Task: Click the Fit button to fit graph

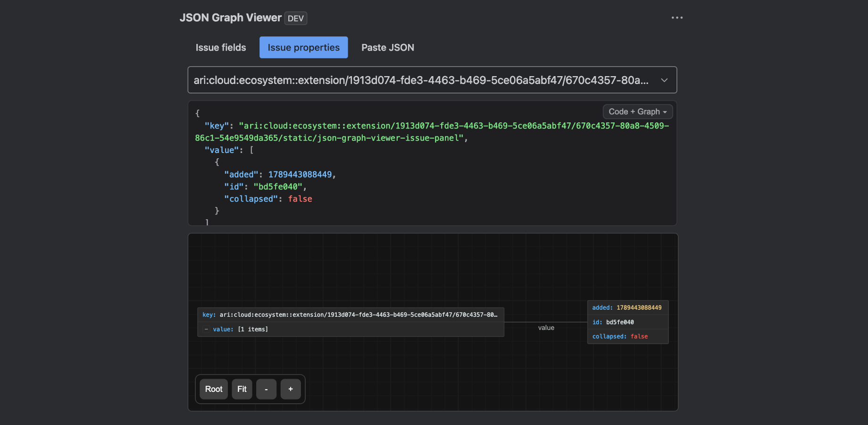Action: click(242, 389)
